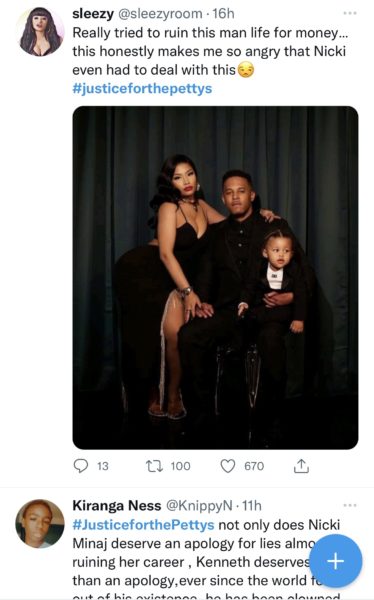Open the 11h timestamp of the tweet
The image size is (374, 600).
[x=252, y=505]
